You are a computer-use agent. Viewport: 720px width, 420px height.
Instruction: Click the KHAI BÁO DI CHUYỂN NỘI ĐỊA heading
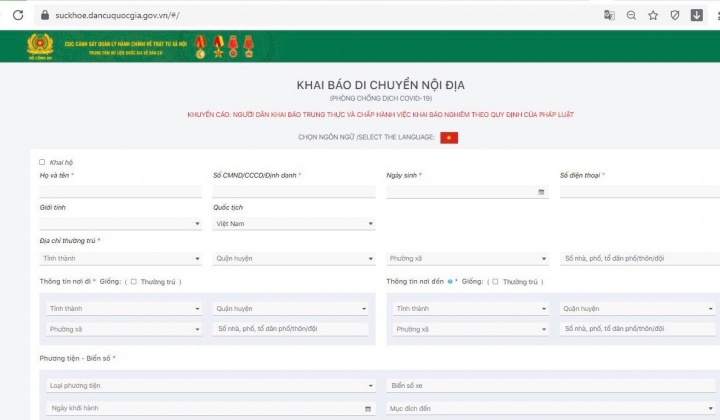[381, 85]
